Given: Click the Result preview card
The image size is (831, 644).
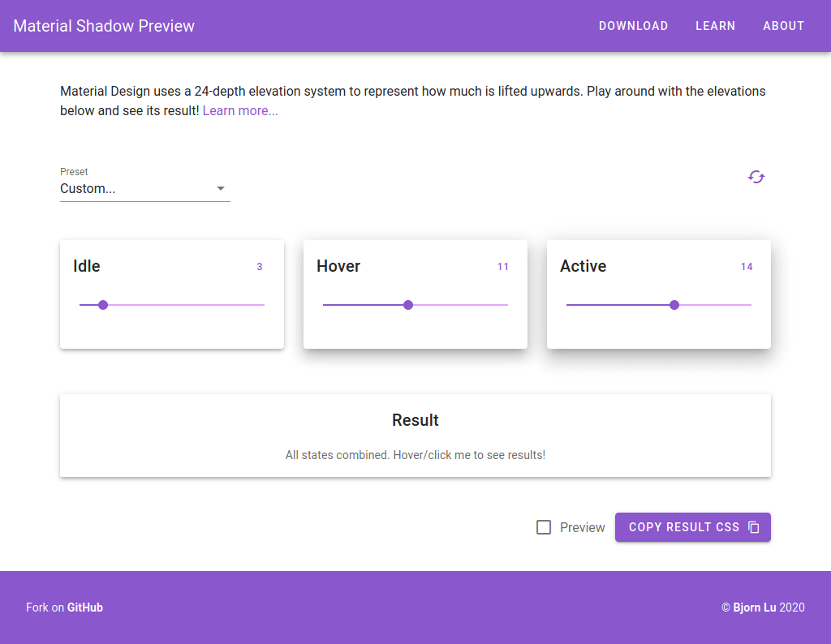Looking at the screenshot, I should 415,436.
